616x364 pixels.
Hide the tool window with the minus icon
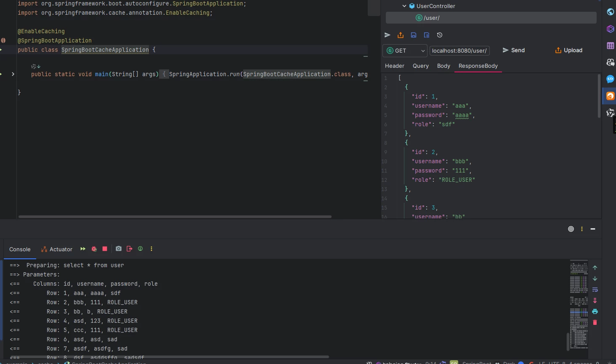593,229
